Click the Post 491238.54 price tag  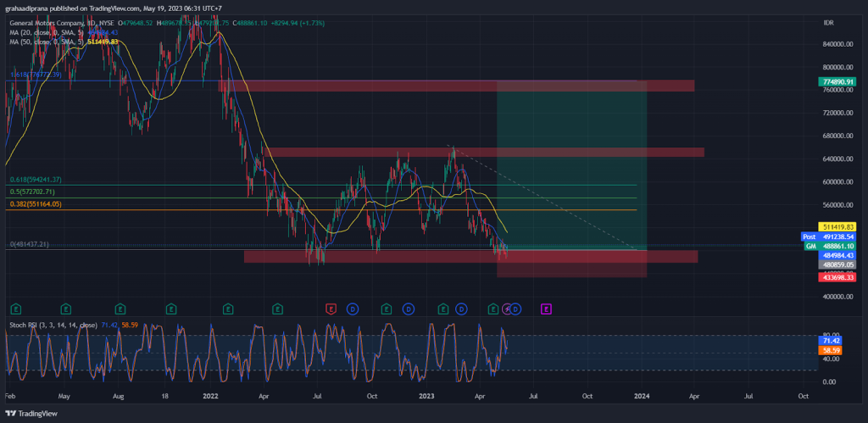coord(829,237)
